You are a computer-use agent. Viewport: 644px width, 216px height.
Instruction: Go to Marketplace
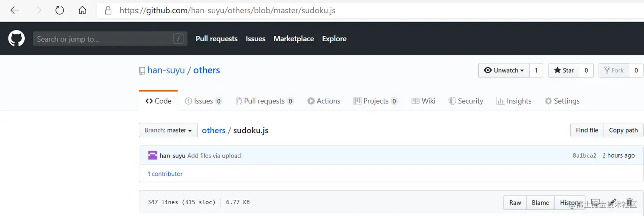tap(293, 39)
